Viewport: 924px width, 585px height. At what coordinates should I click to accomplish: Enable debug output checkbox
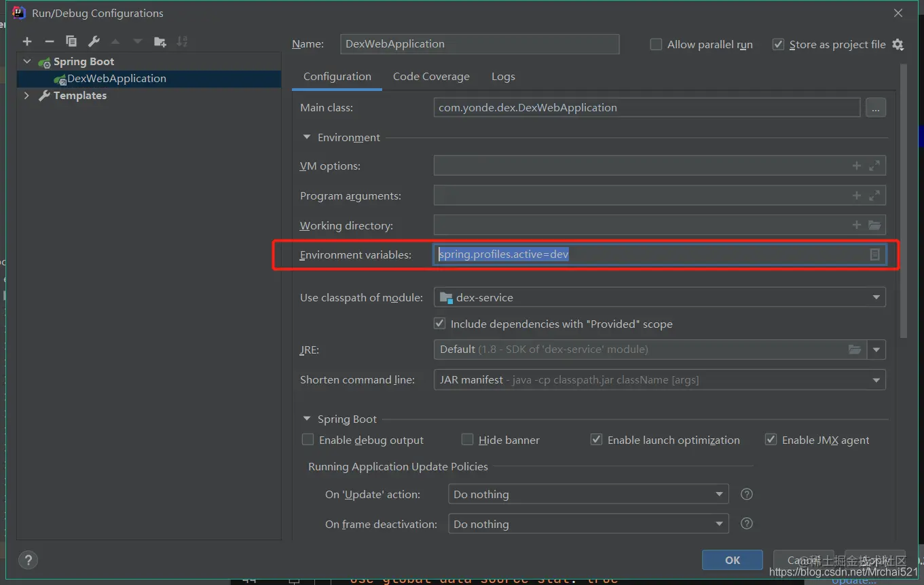coord(308,440)
